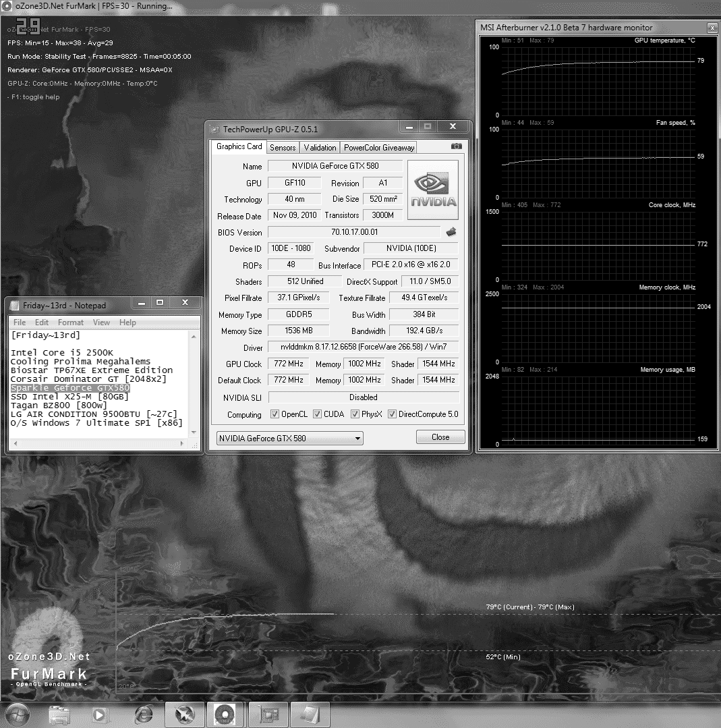Click highlighted Sparkle Geforce GTX580 line
721x728 pixels.
[x=70, y=388]
